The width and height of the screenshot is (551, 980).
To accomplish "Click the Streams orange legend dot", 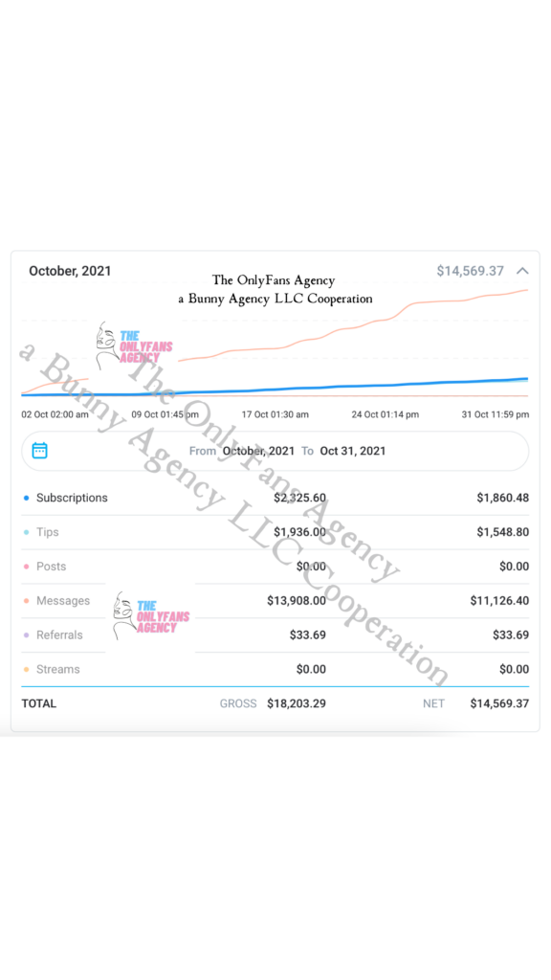I will tap(26, 669).
